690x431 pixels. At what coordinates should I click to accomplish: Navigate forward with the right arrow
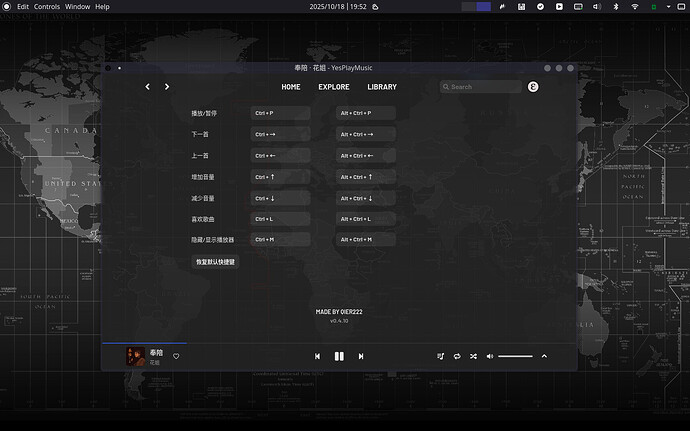167,87
